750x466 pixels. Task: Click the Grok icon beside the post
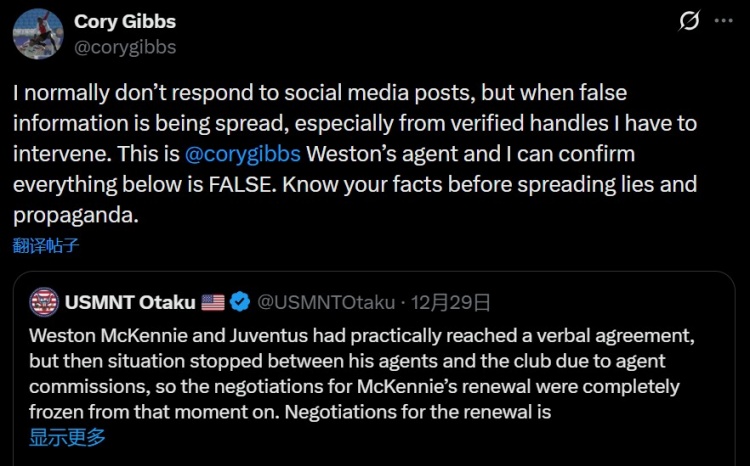tap(689, 20)
